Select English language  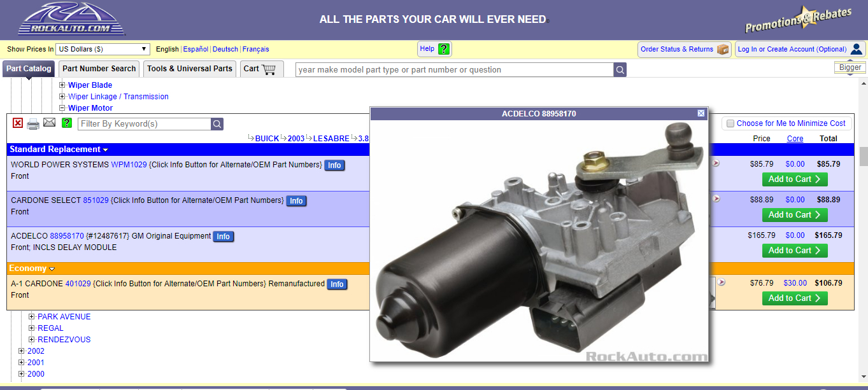click(167, 49)
